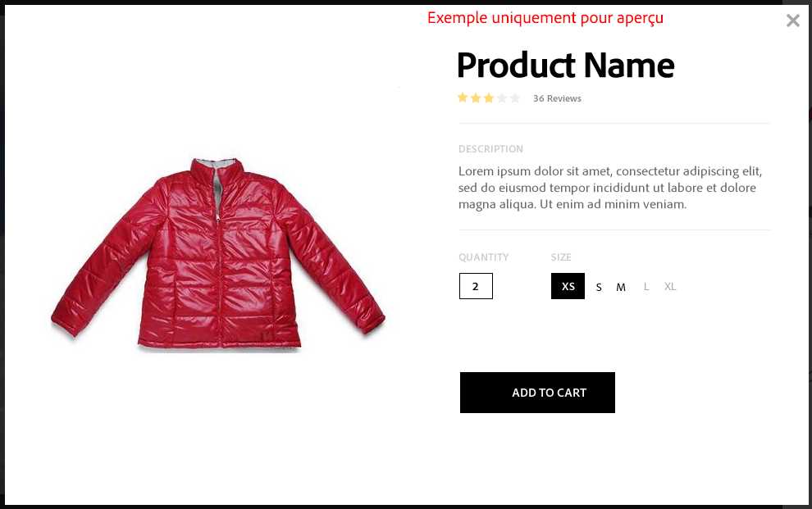The image size is (812, 509).
Task: Click the quantity input box
Action: [x=476, y=286]
